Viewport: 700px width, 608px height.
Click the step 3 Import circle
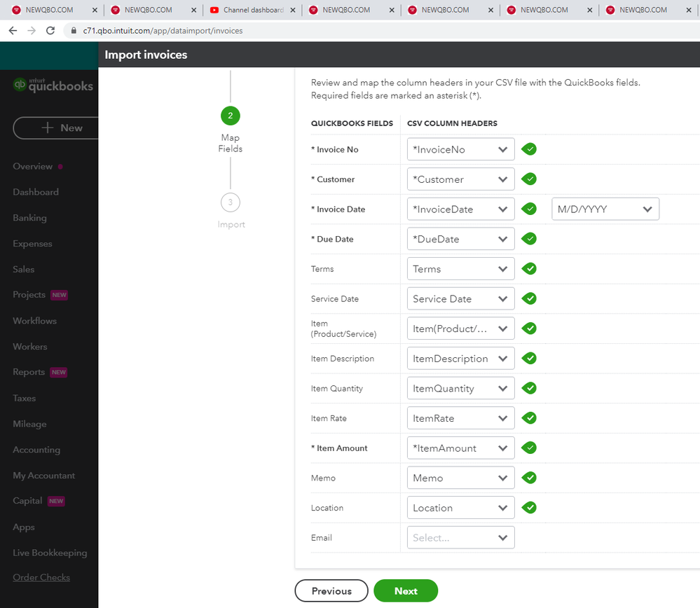point(230,202)
